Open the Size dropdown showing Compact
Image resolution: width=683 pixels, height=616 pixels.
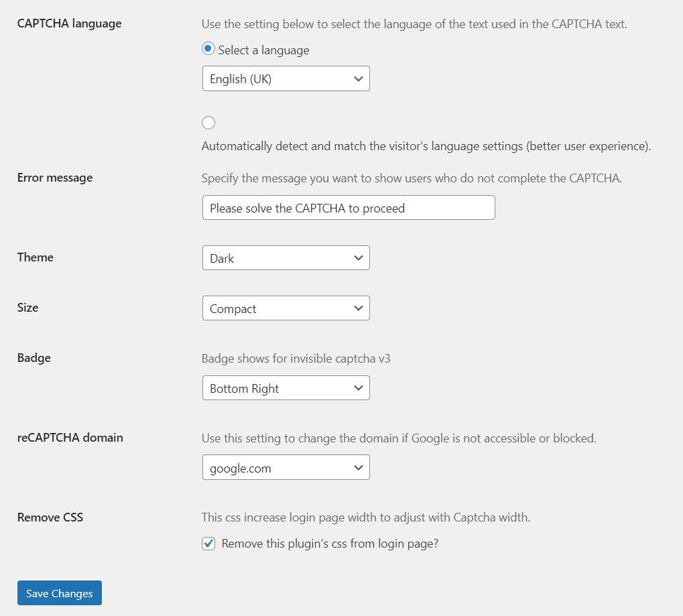pyautogui.click(x=286, y=308)
